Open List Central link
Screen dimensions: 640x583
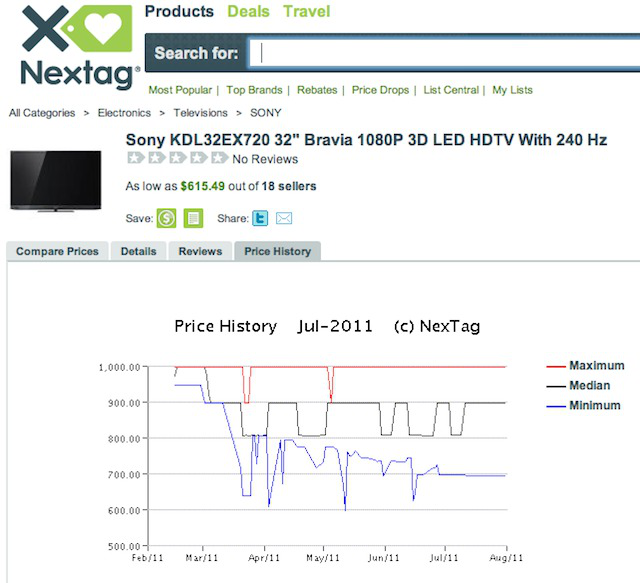451,90
